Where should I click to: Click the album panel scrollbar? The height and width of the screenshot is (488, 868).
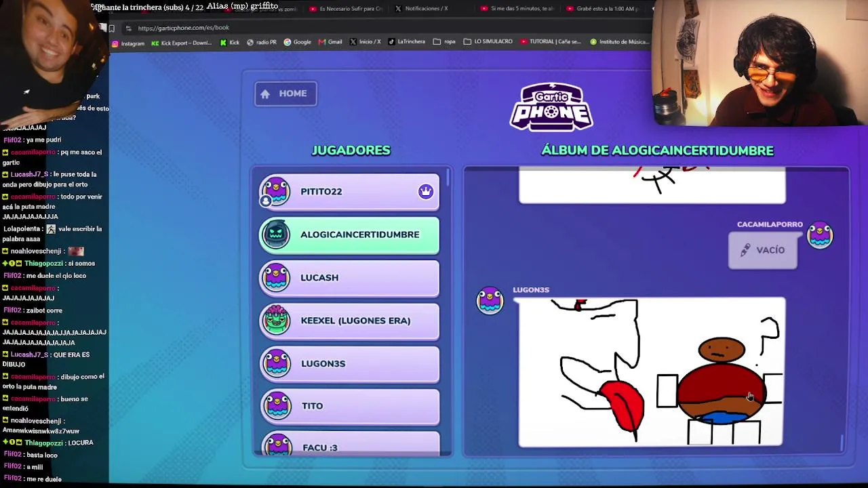pos(842,443)
